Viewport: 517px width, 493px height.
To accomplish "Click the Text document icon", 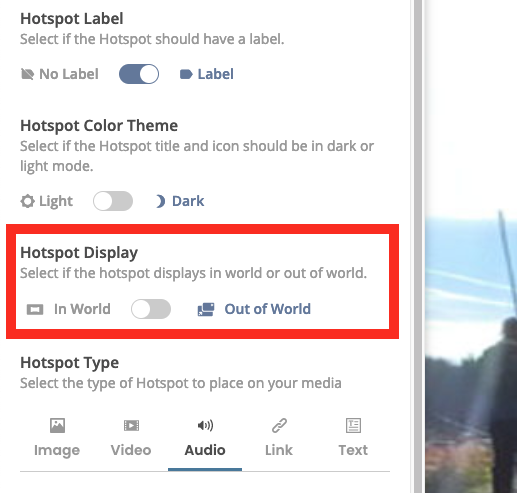I will coord(353,425).
